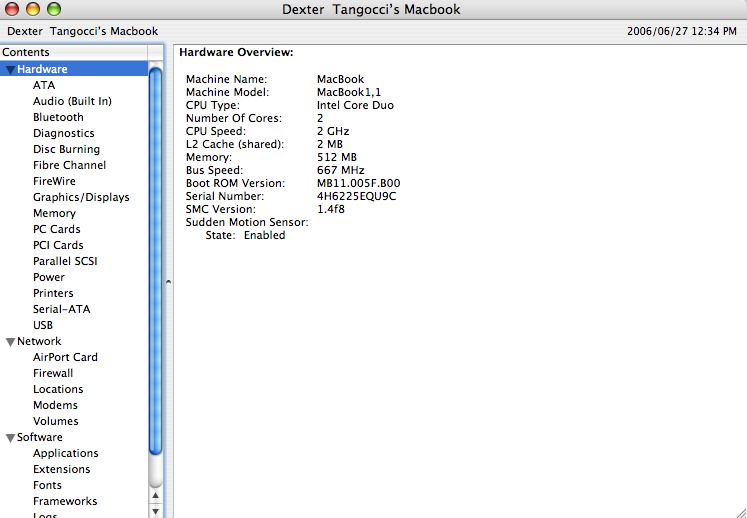The width and height of the screenshot is (747, 518).
Task: Open AirPort Card information
Action: (65, 357)
